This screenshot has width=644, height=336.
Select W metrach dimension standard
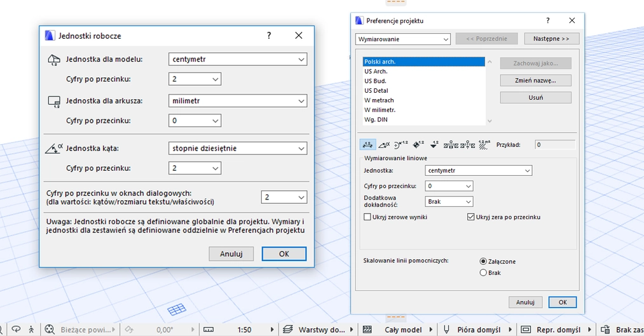(x=424, y=100)
